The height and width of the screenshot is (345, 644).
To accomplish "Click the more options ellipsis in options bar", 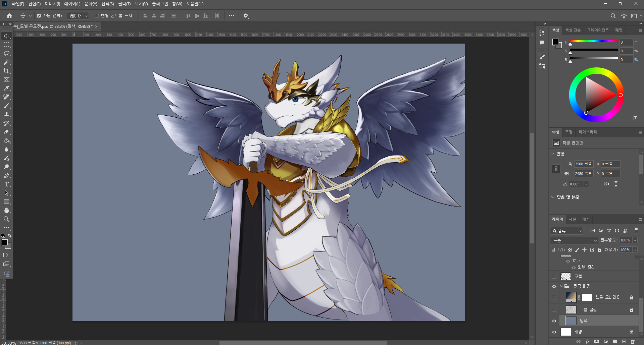I will click(x=232, y=16).
